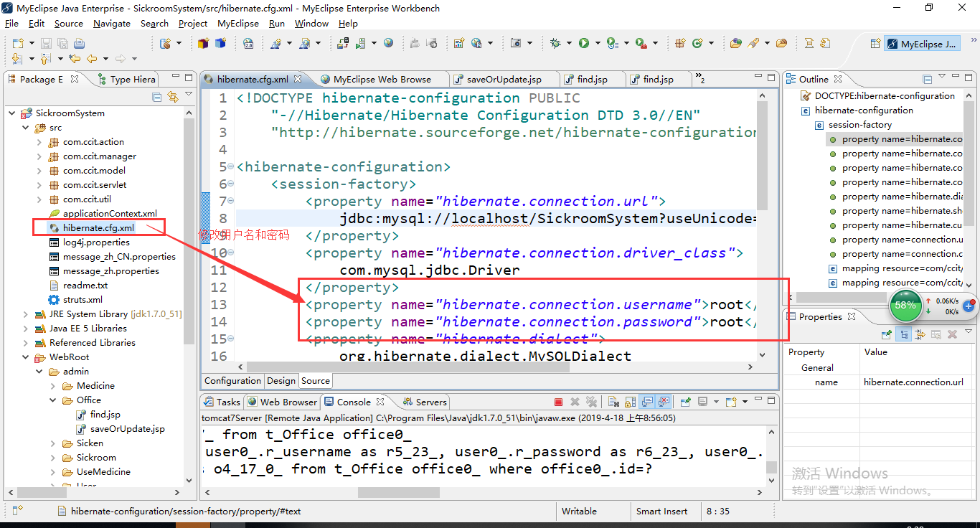The width and height of the screenshot is (980, 528).
Task: Click the green Run button
Action: pyautogui.click(x=584, y=44)
